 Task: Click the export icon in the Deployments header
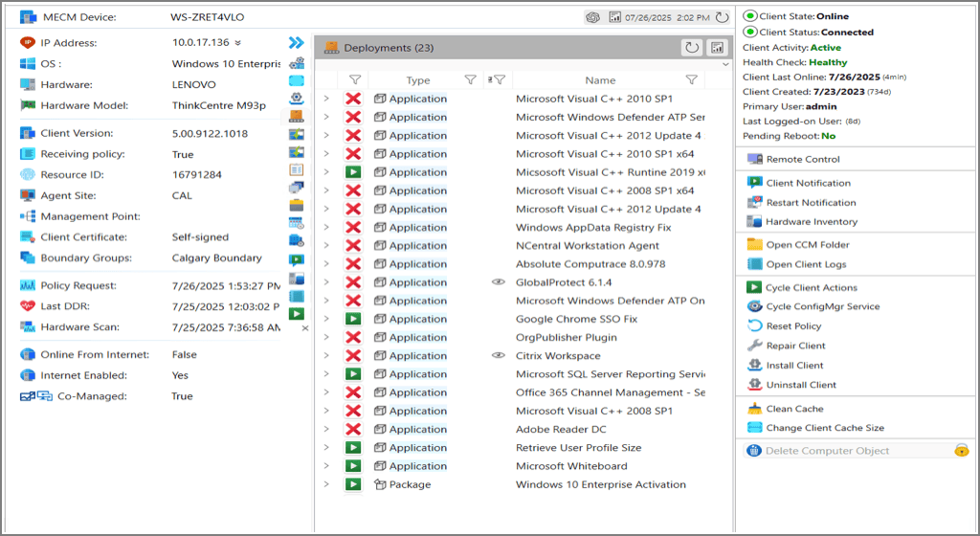pyautogui.click(x=717, y=48)
